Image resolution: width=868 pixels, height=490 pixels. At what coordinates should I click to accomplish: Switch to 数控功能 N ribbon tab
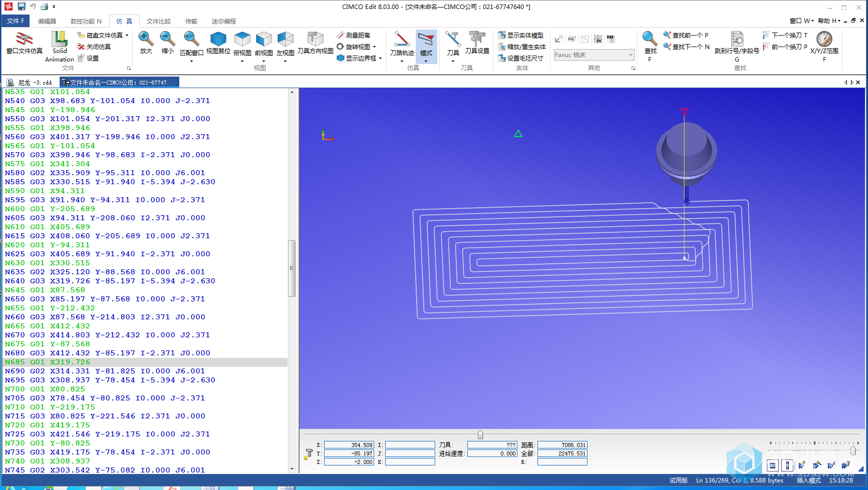point(86,21)
